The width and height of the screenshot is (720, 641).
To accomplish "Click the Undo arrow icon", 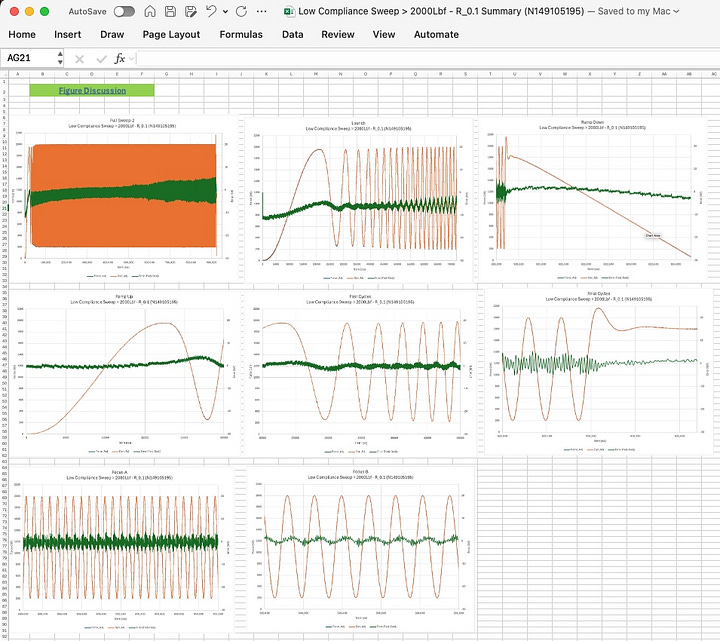I will [211, 11].
